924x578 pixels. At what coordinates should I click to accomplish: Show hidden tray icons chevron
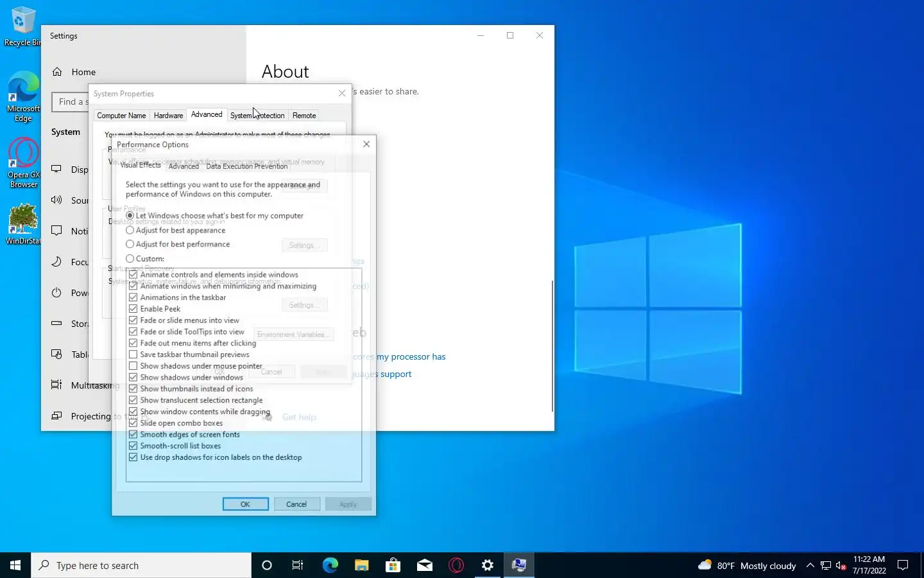coord(810,565)
